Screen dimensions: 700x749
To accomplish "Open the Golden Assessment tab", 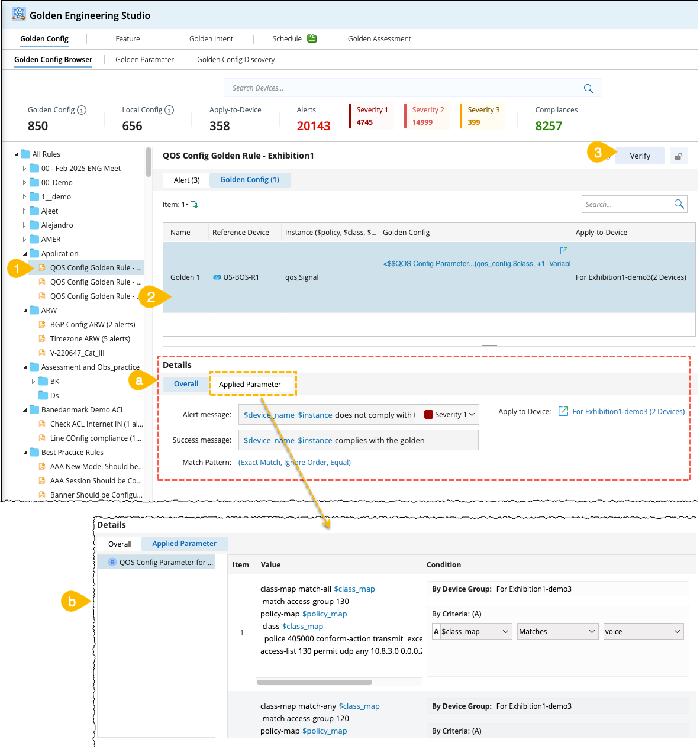I will [379, 39].
